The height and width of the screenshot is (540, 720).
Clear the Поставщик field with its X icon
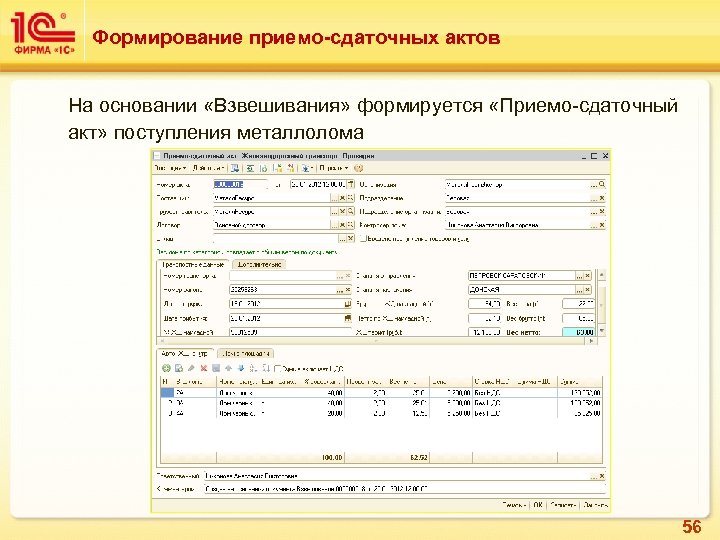tap(343, 198)
